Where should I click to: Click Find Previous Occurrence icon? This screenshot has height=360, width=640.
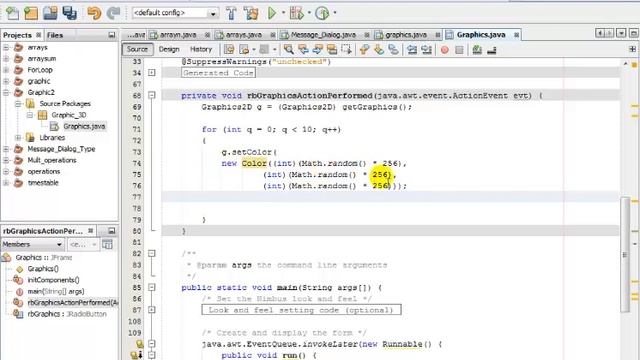303,50
